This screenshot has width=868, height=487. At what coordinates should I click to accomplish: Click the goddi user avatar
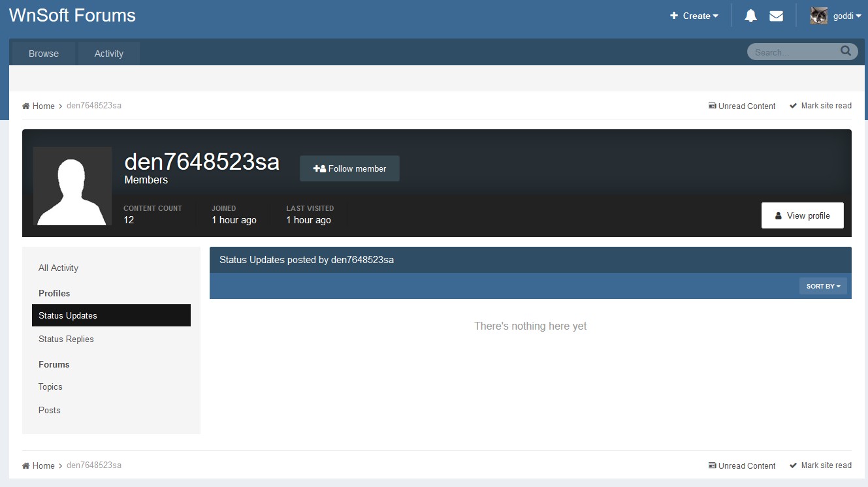pos(819,16)
